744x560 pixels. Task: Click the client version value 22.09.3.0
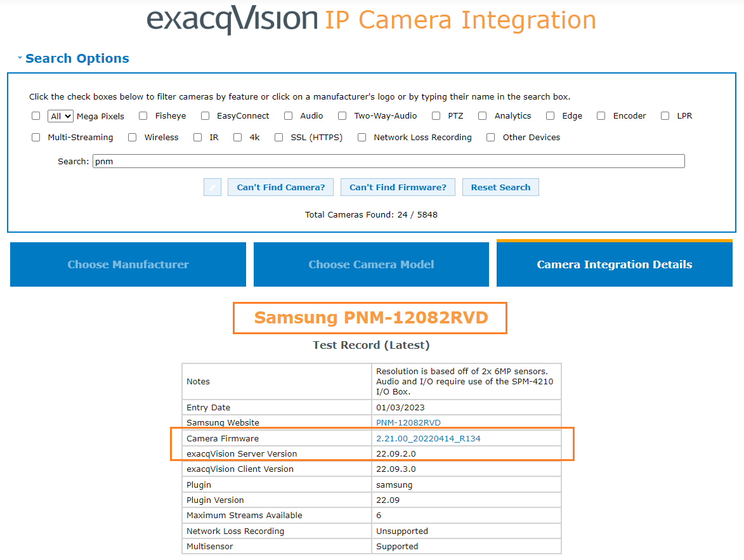tap(396, 469)
